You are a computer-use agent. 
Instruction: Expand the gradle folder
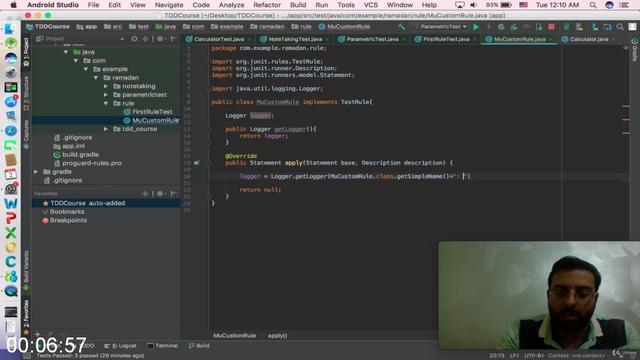tap(36, 172)
